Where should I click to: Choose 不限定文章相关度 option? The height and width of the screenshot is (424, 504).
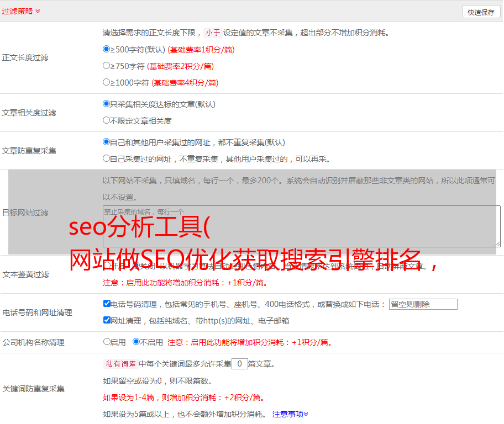click(x=107, y=120)
